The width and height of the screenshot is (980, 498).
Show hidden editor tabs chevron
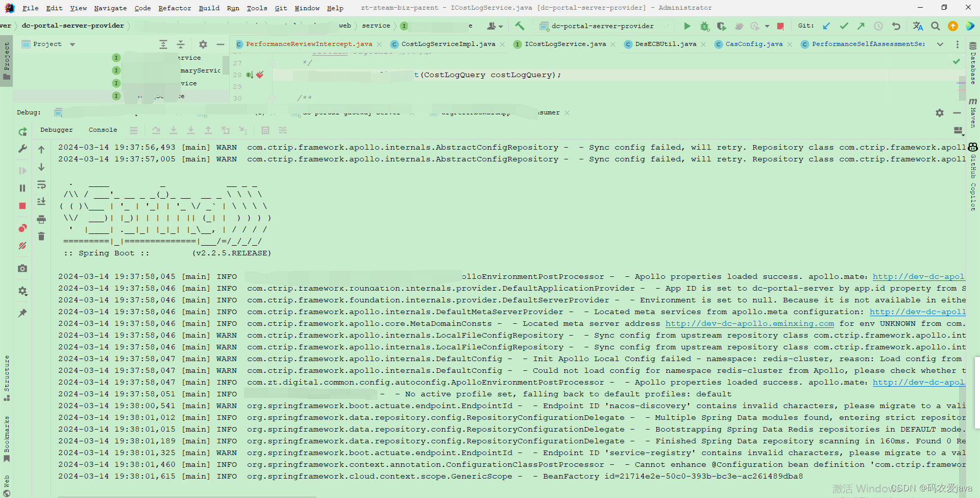click(x=940, y=44)
